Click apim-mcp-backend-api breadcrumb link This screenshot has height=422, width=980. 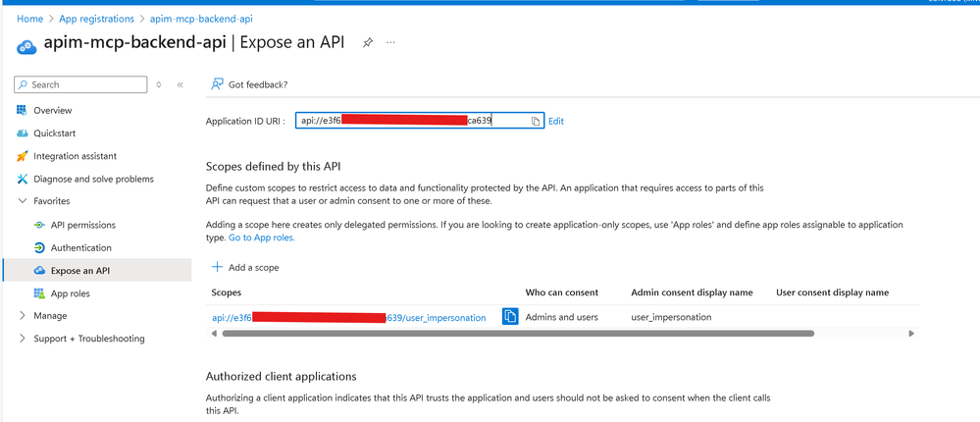click(x=201, y=19)
